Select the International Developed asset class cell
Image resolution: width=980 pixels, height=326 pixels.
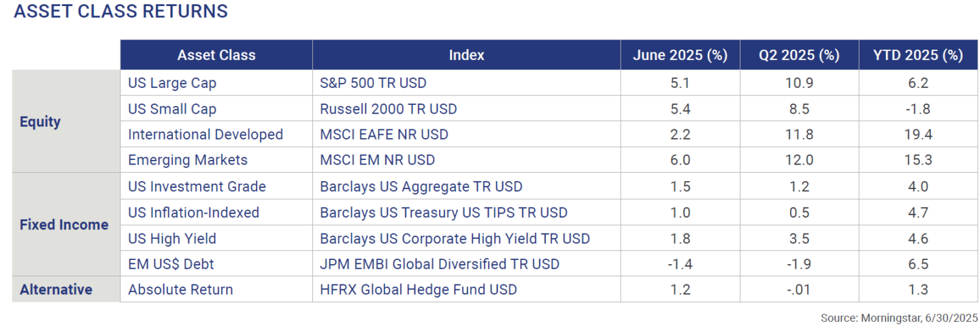[206, 135]
